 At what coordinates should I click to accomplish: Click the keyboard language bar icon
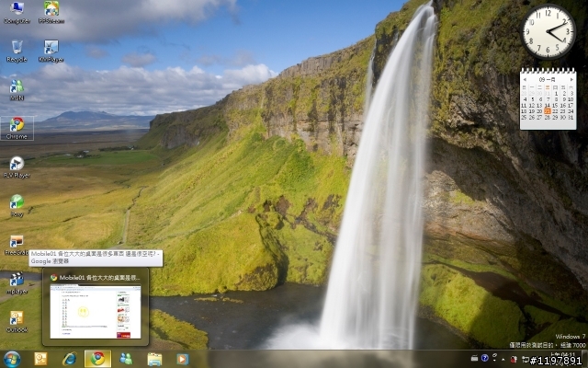[475, 358]
